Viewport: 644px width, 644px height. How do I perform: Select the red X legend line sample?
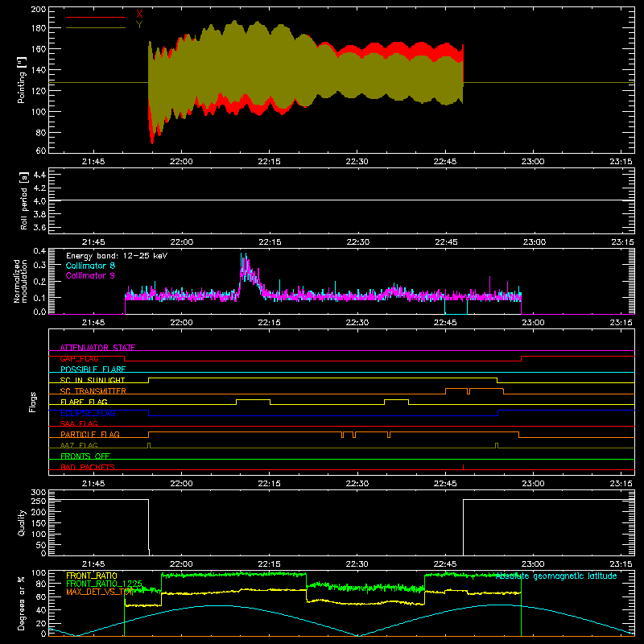(96, 17)
